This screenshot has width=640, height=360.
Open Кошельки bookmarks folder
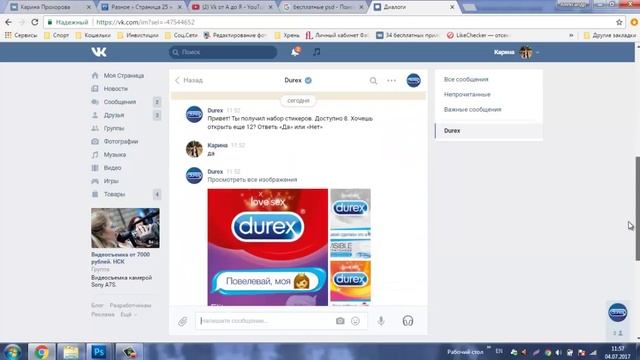[x=93, y=36]
